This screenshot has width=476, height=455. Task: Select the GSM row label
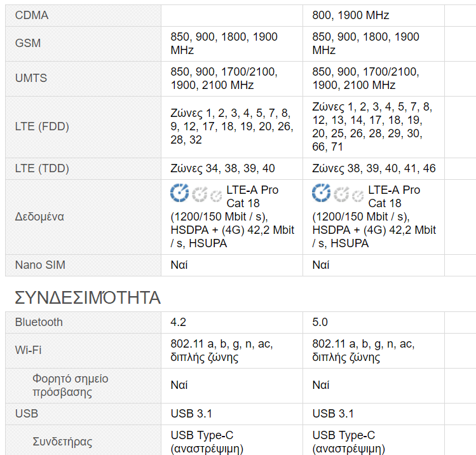point(29,43)
